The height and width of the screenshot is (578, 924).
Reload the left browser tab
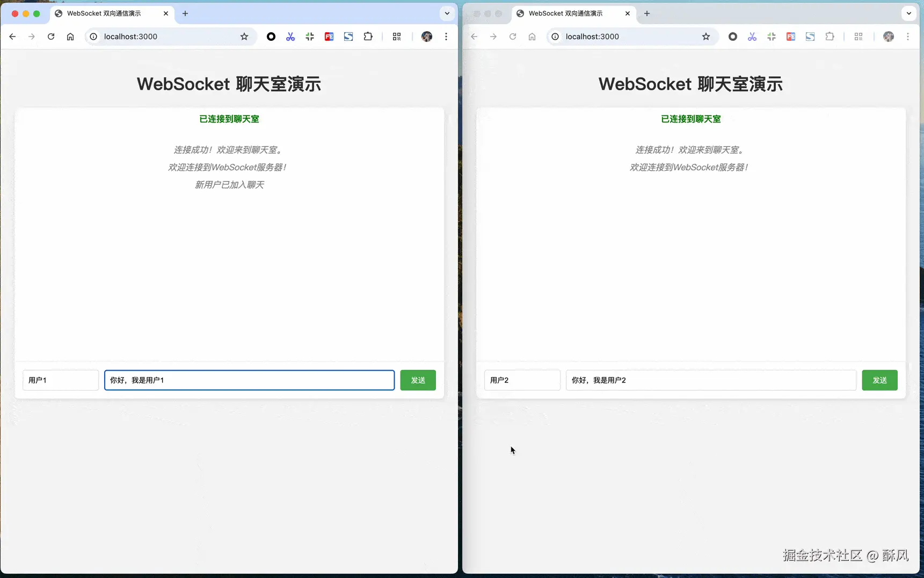(x=51, y=37)
